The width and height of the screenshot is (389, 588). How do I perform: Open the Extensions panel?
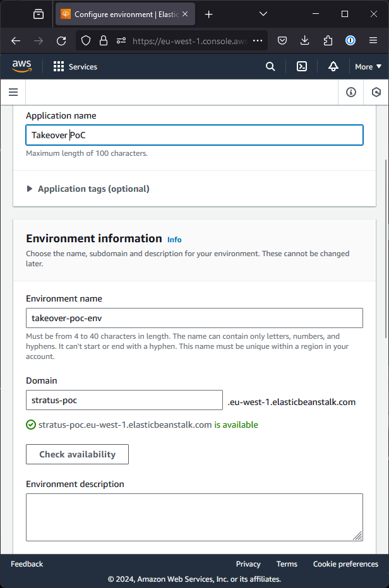(x=328, y=40)
